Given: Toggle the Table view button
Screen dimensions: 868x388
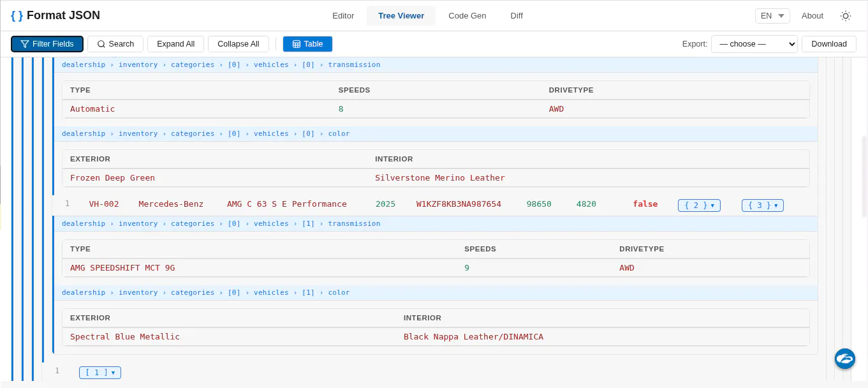Looking at the screenshot, I should (307, 44).
